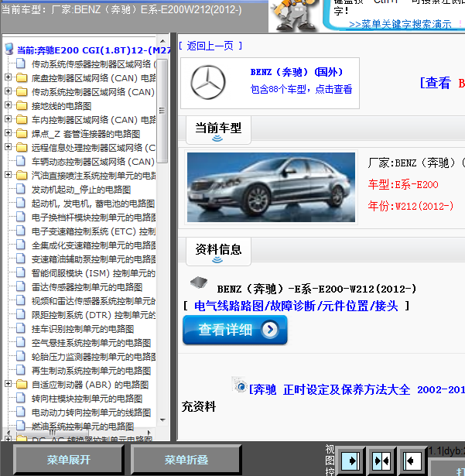
Task: Click 包含88个车型，点击查看 link
Action: (x=301, y=89)
